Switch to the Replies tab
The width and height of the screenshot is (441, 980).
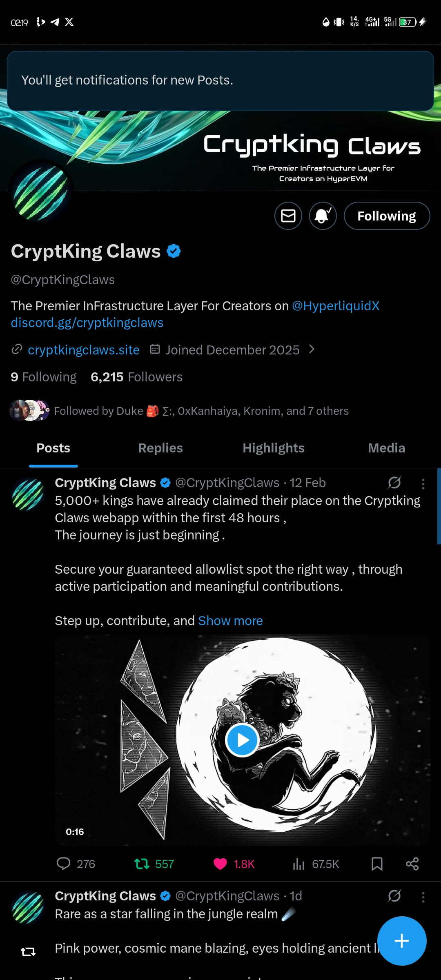point(160,448)
